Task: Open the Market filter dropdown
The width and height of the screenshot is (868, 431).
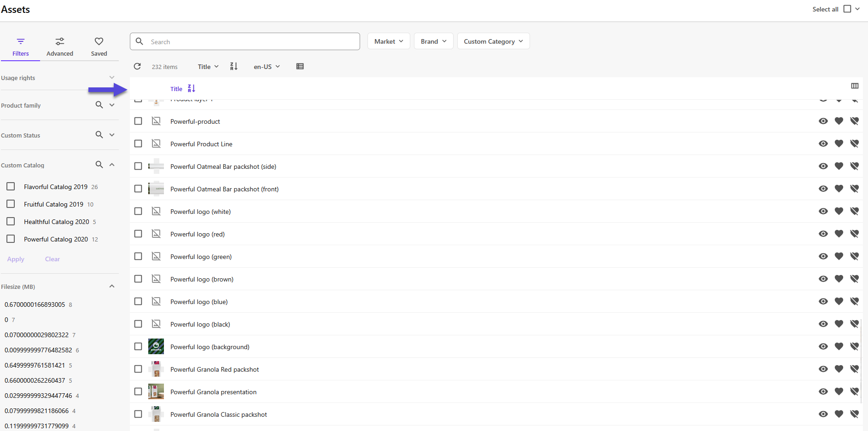Action: point(388,41)
